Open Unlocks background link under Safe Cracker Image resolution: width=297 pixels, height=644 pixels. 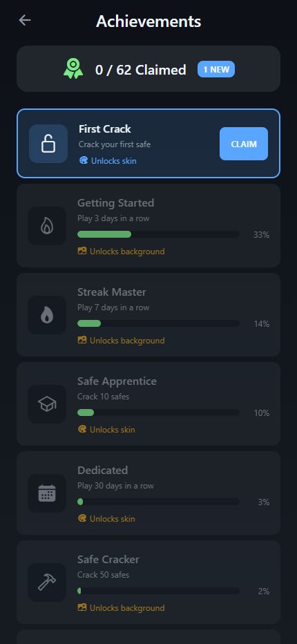pyautogui.click(x=121, y=608)
